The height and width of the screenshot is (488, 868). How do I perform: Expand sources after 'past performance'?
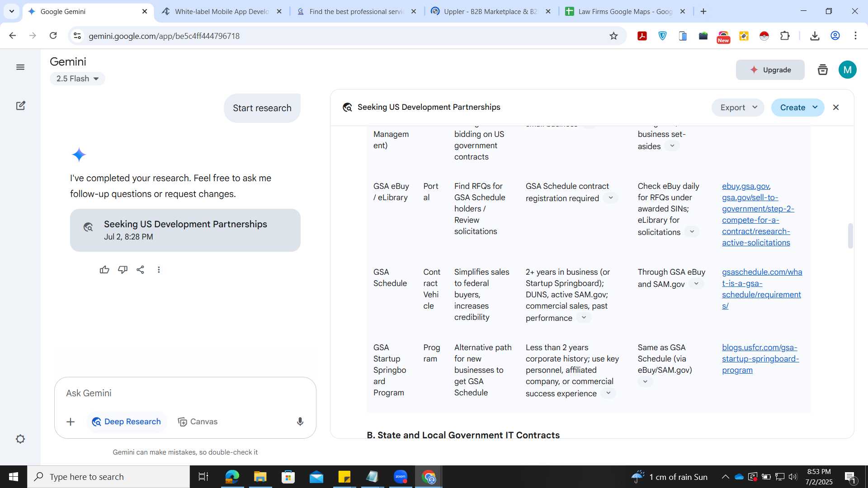pyautogui.click(x=584, y=318)
